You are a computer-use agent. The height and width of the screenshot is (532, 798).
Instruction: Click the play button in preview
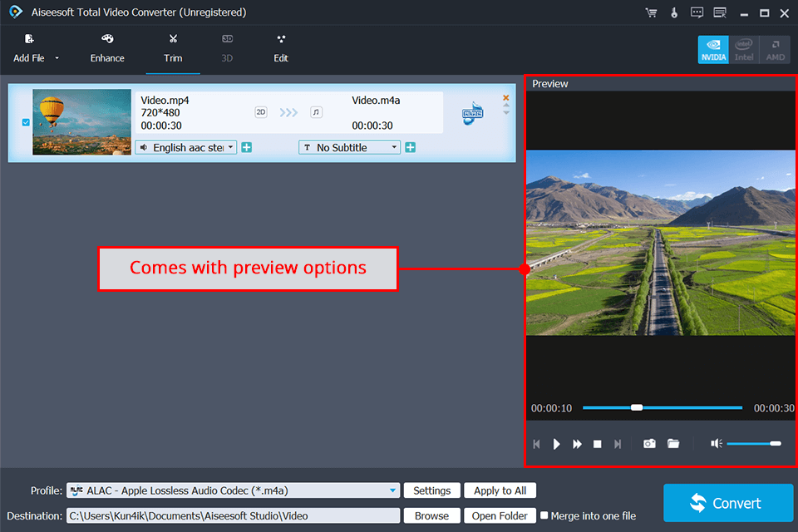[x=557, y=444]
